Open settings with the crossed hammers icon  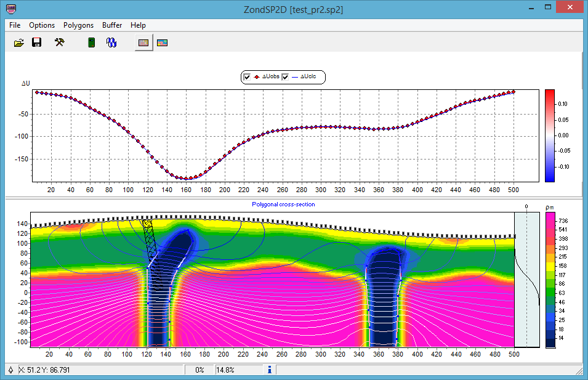[60, 42]
